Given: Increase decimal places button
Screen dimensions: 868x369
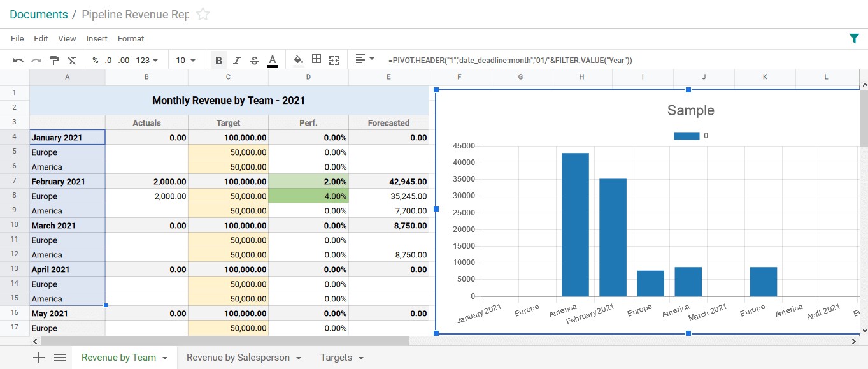Looking at the screenshot, I should pos(124,60).
